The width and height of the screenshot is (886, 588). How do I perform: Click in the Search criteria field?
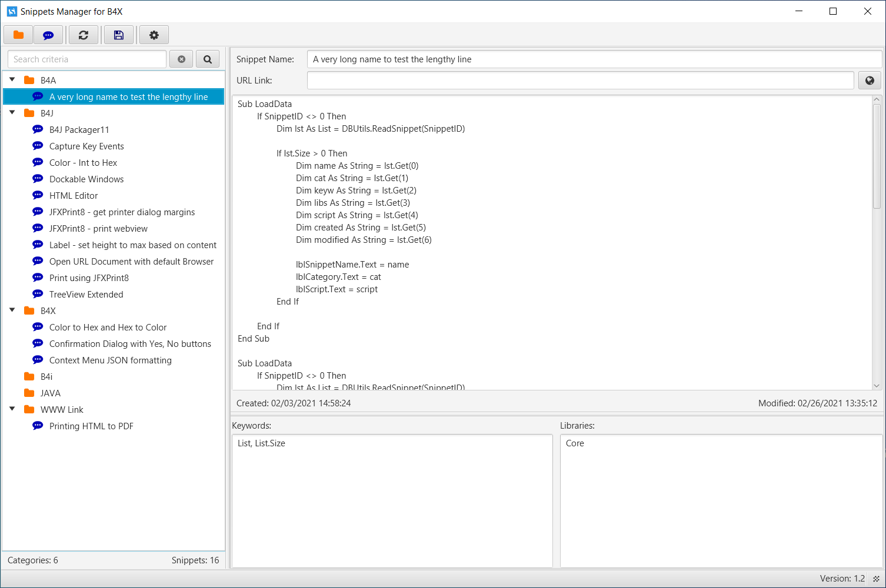point(87,59)
